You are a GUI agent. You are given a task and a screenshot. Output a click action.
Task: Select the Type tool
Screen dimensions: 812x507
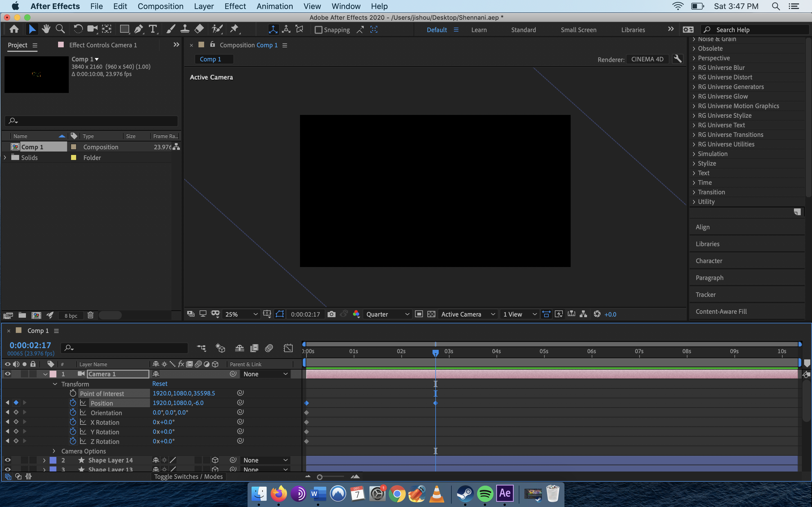153,29
